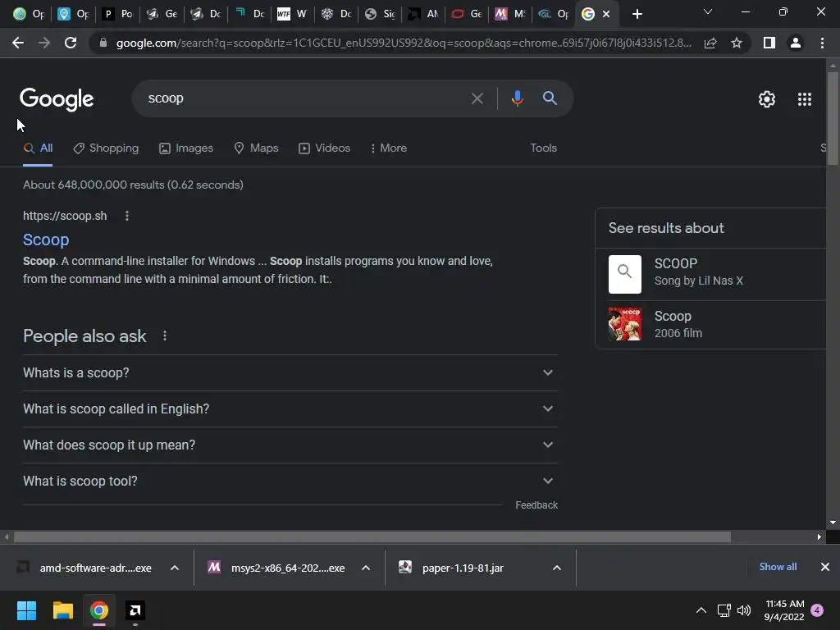Share this page from the address bar
Image resolution: width=840 pixels, height=630 pixels.
[x=710, y=43]
